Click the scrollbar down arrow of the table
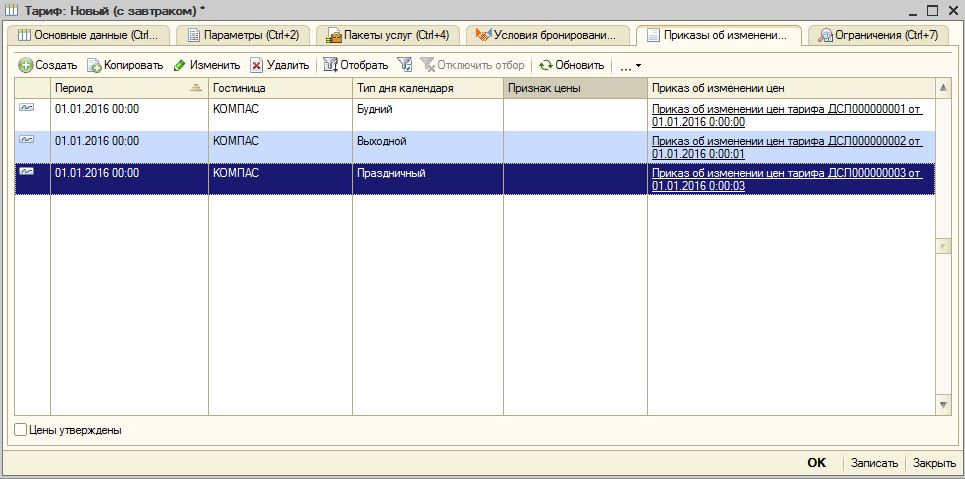The image size is (965, 479). pos(943,405)
